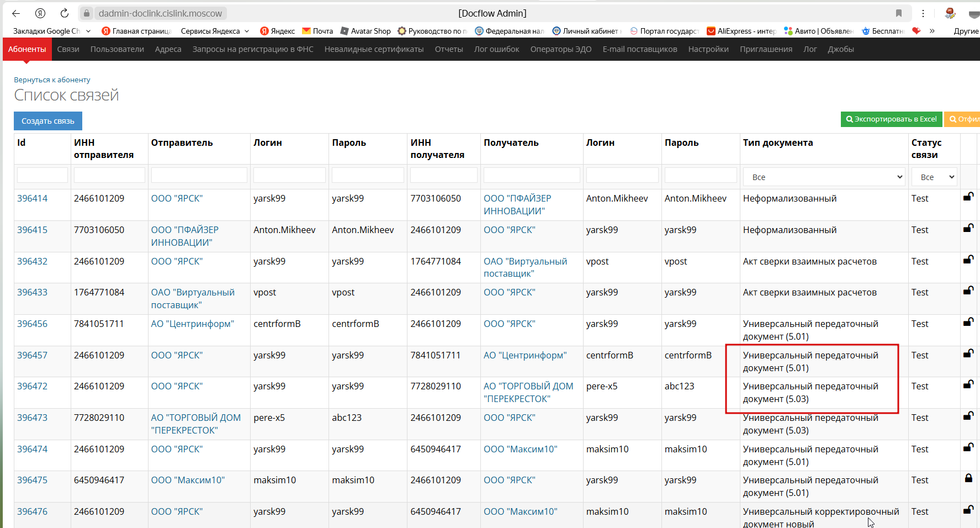This screenshot has height=528, width=980.
Task: Go back using the browser back arrow
Action: click(x=16, y=13)
